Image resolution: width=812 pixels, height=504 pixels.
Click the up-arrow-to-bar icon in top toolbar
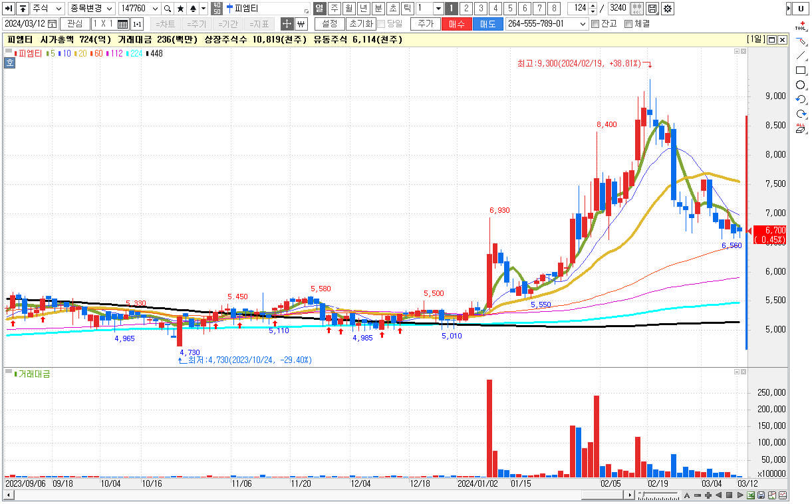pyautogui.click(x=22, y=9)
